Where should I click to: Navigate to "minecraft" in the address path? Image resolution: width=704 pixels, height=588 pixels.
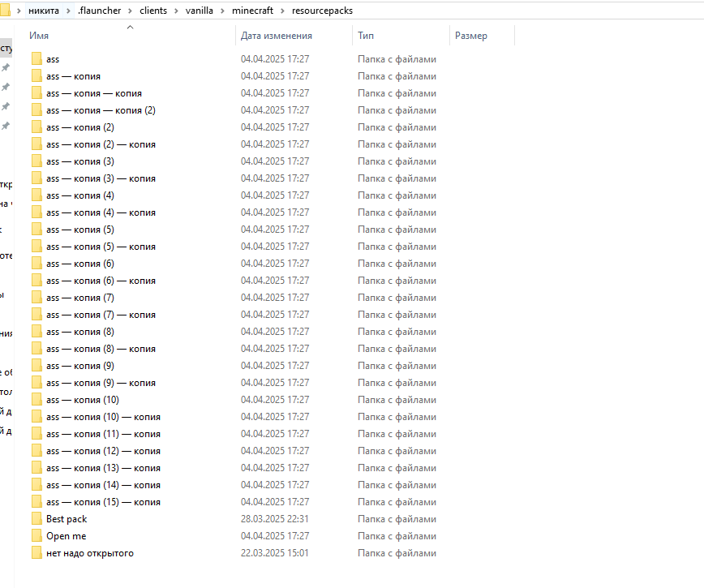[252, 11]
